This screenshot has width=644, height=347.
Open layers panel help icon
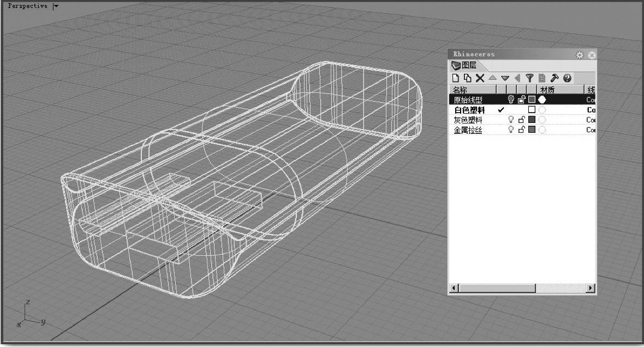pyautogui.click(x=566, y=78)
